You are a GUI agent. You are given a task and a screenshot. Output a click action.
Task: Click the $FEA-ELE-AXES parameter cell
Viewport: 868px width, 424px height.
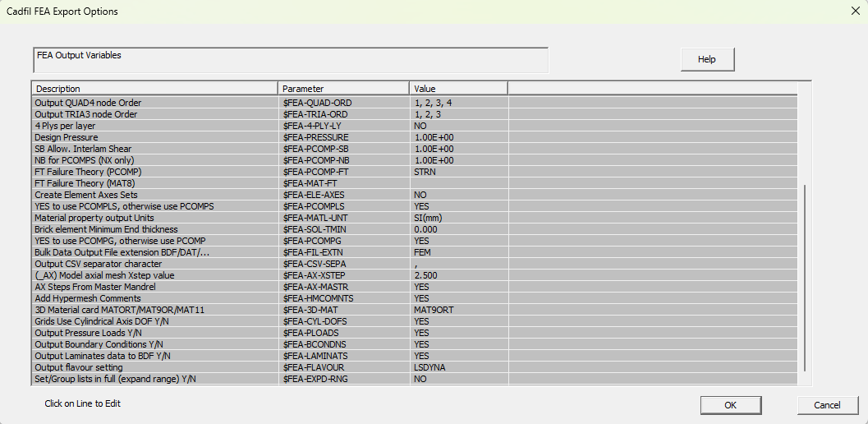click(x=344, y=195)
